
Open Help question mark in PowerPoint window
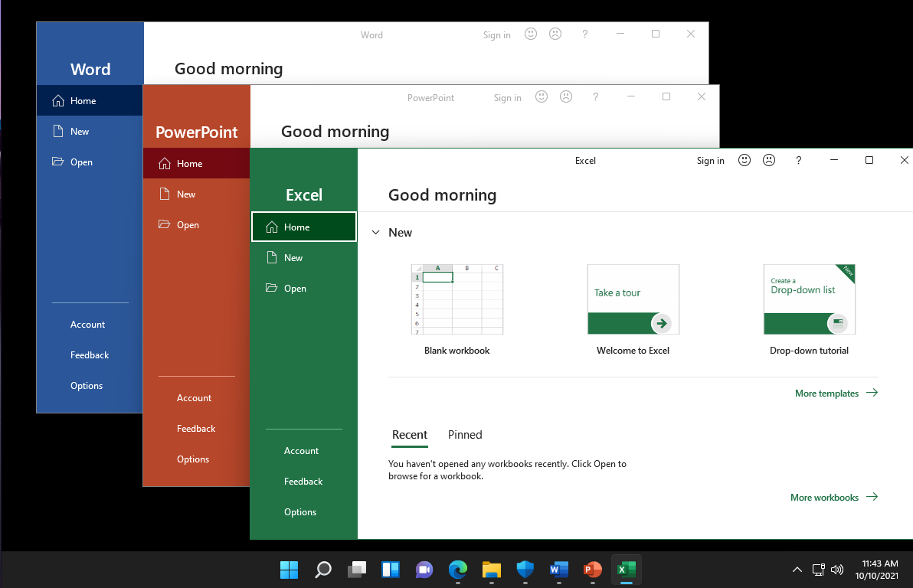click(595, 97)
